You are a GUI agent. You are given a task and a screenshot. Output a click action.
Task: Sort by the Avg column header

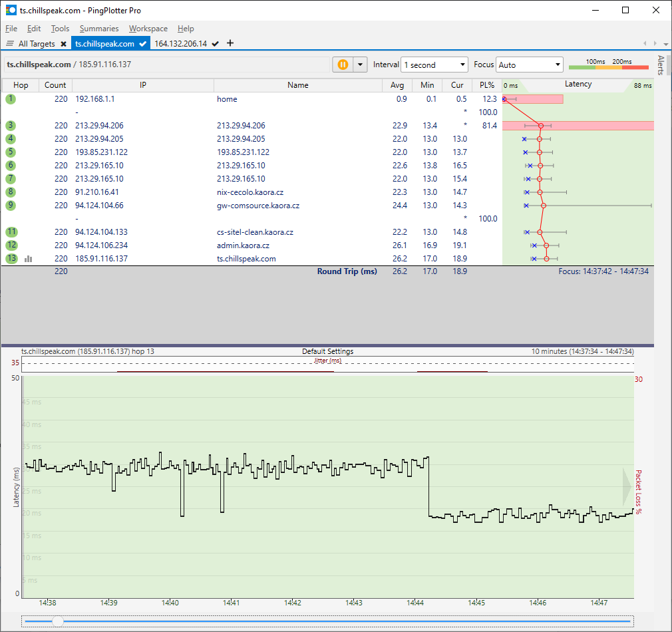[x=397, y=85]
